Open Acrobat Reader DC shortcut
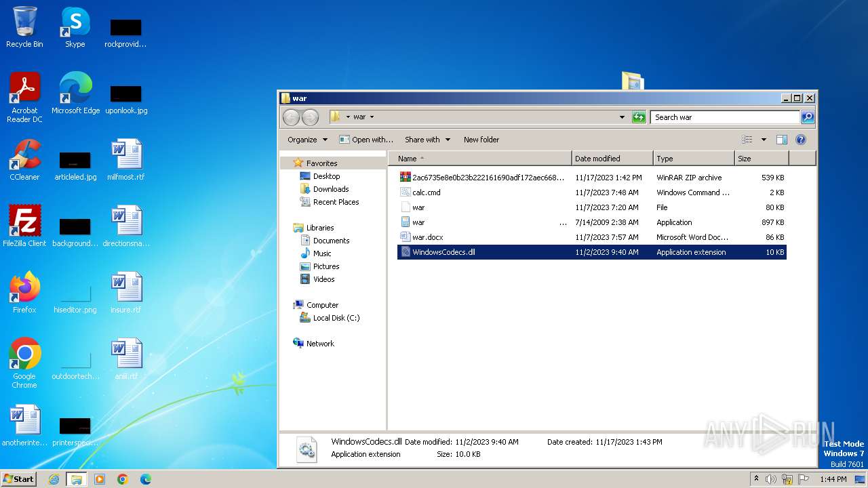Screen dimensions: 868x488 (x=24, y=98)
